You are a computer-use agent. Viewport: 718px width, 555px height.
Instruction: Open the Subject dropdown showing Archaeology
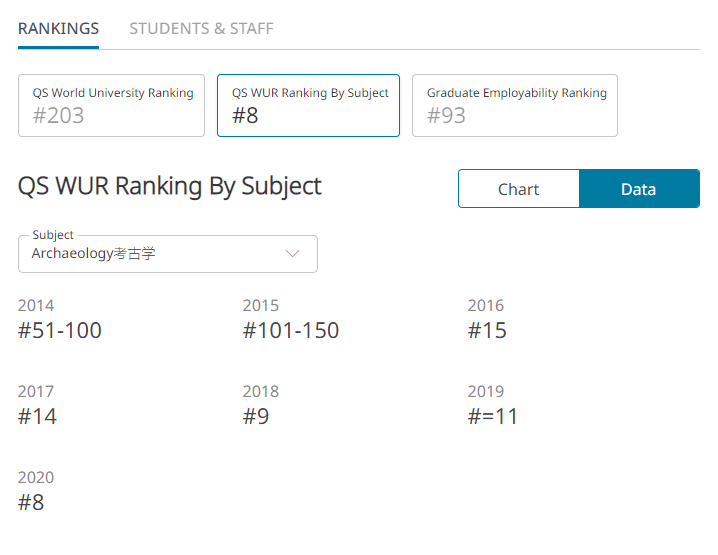click(x=168, y=254)
